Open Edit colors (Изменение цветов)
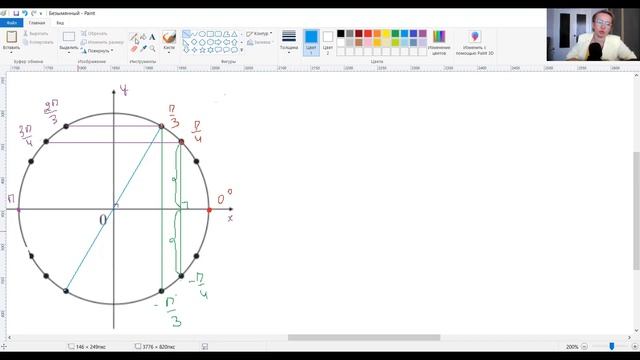This screenshot has width=640, height=360. coord(439,42)
